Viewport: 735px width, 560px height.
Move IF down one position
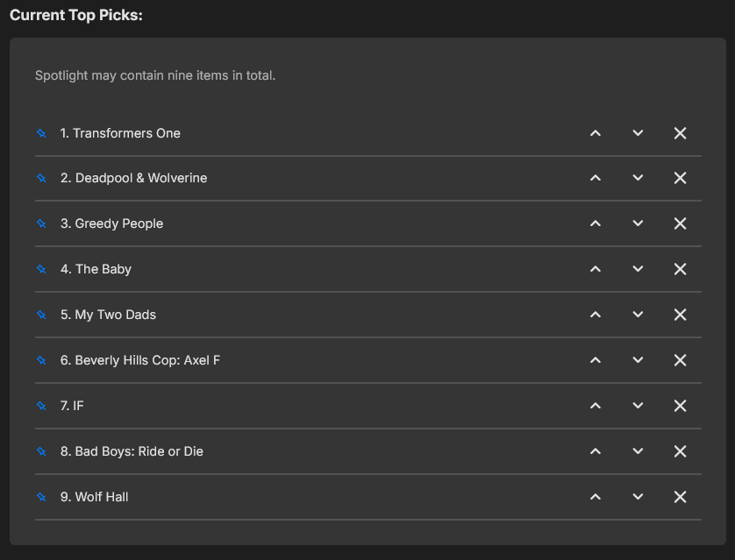tap(638, 406)
